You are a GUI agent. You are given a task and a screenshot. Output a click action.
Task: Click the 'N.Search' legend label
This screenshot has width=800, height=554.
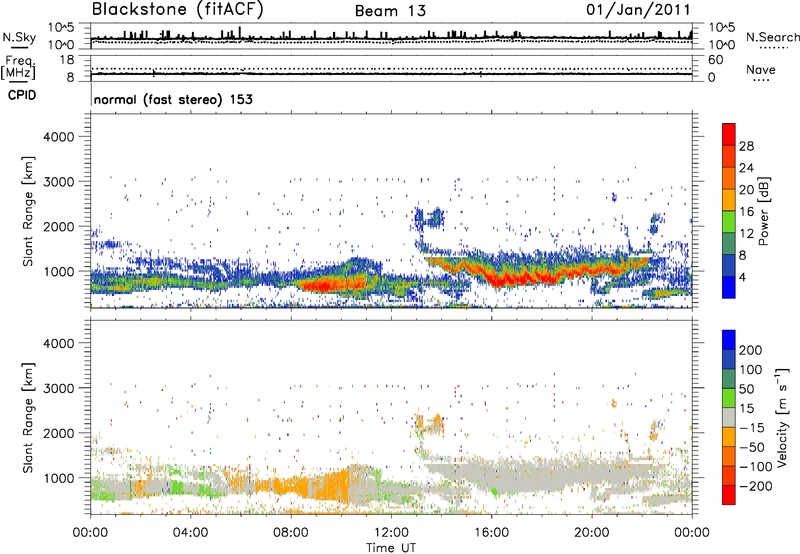click(772, 37)
